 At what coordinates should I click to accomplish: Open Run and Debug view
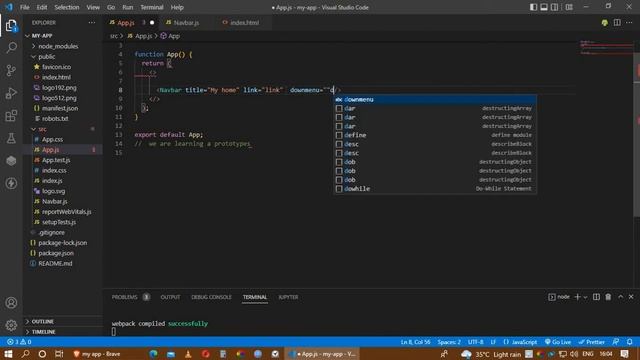pyautogui.click(x=11, y=93)
